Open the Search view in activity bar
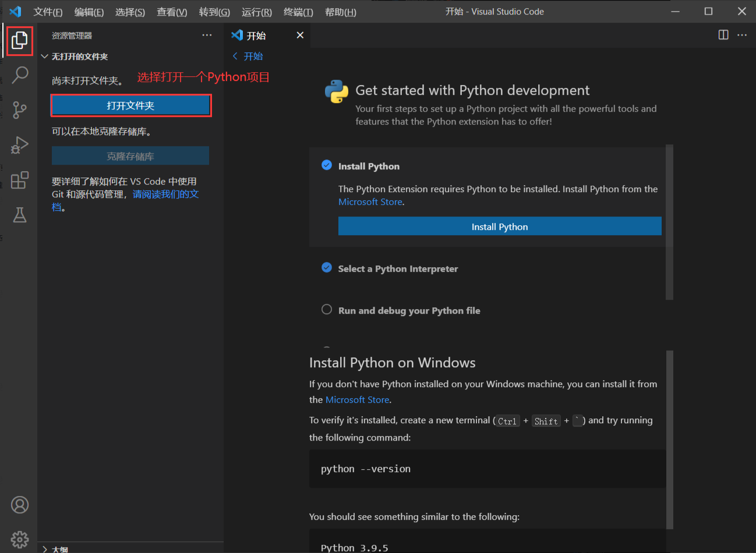The image size is (756, 553). point(20,75)
